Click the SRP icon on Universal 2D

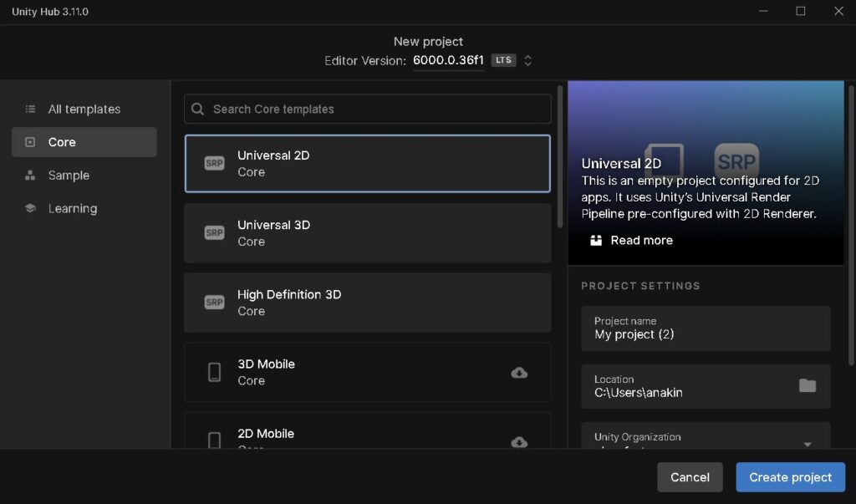(214, 163)
